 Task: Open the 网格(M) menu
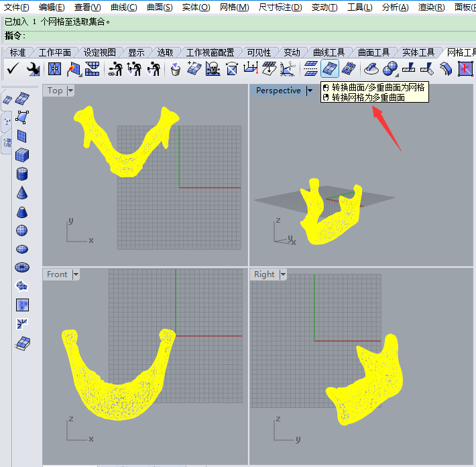click(234, 7)
